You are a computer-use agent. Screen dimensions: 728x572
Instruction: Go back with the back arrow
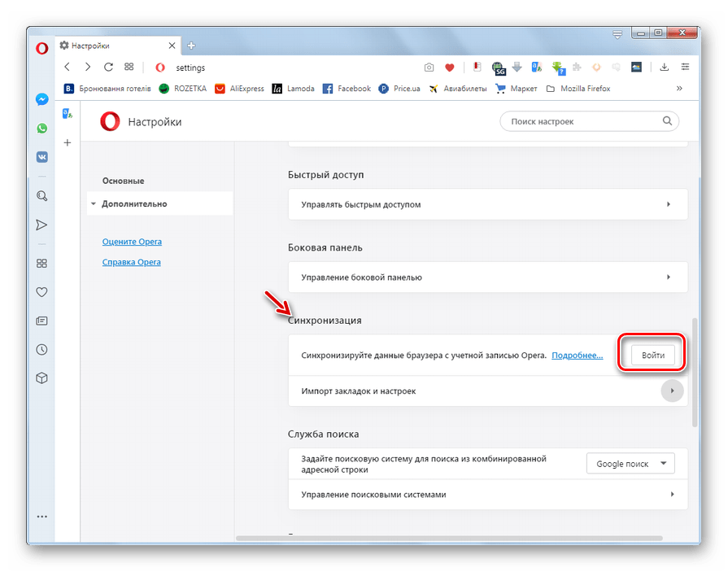tap(68, 67)
